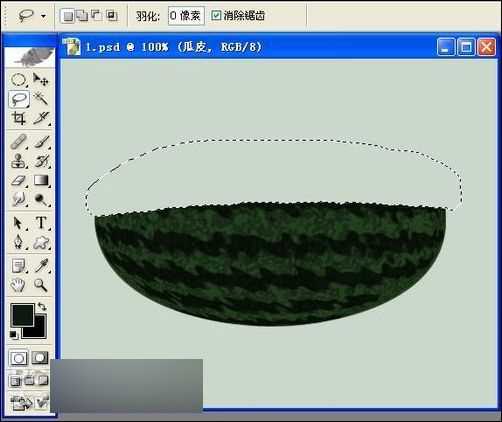Select the Crop tool
The image size is (502, 422).
(x=18, y=118)
